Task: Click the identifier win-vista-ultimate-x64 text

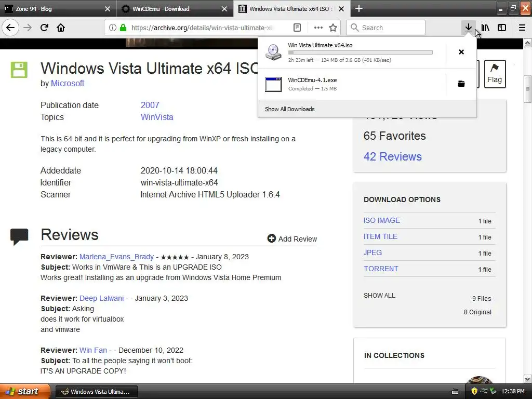Action: tap(179, 182)
